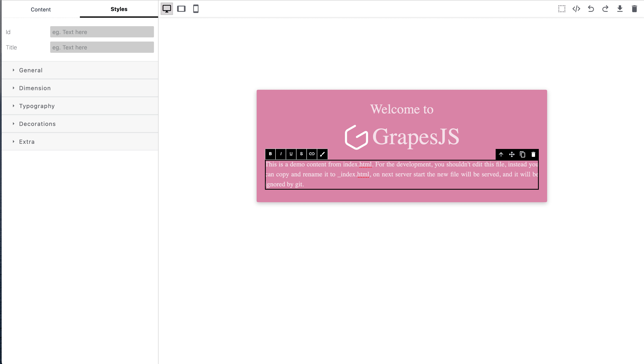Click the Strikethrough formatting icon
644x364 pixels.
pyautogui.click(x=302, y=154)
